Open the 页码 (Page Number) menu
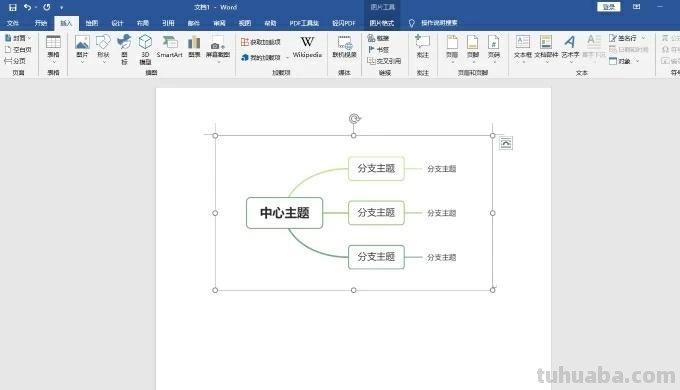This screenshot has height=390, width=680. pyautogui.click(x=494, y=49)
